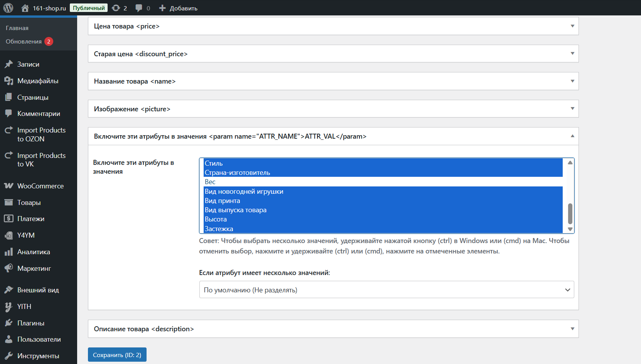Collapse the param attributes panel

[x=572, y=136]
